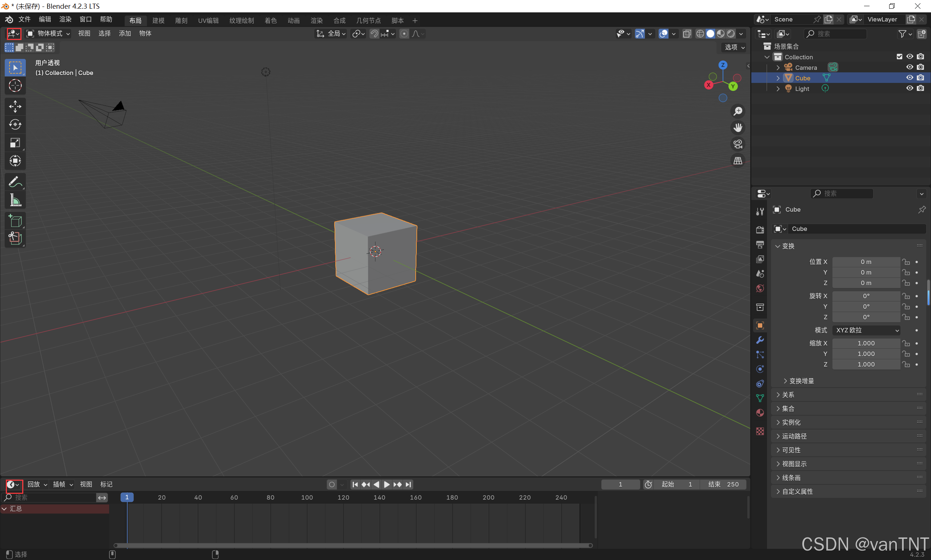Select the Move tool in toolbar
This screenshot has height=560, width=931.
coord(15,107)
